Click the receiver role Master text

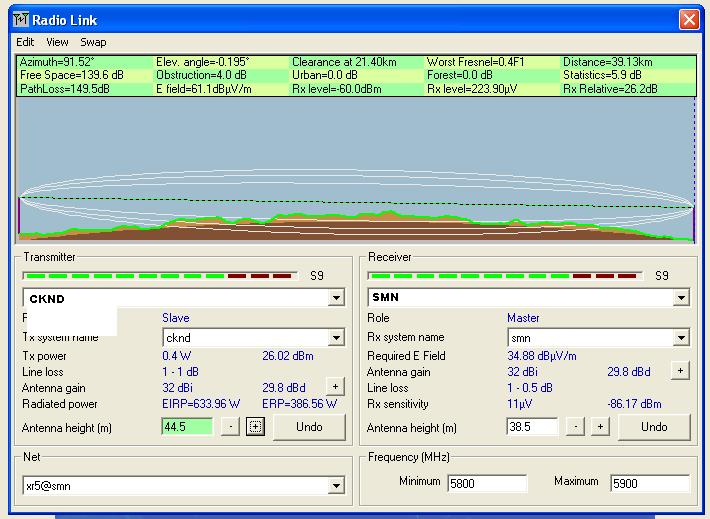(x=523, y=318)
